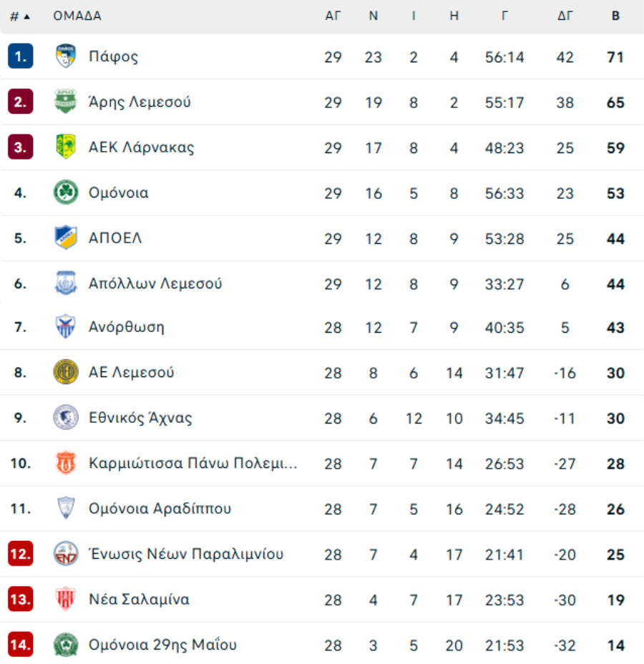Viewport: 644px width, 664px height.
Task: Click the red position 12 badge
Action: [x=20, y=554]
